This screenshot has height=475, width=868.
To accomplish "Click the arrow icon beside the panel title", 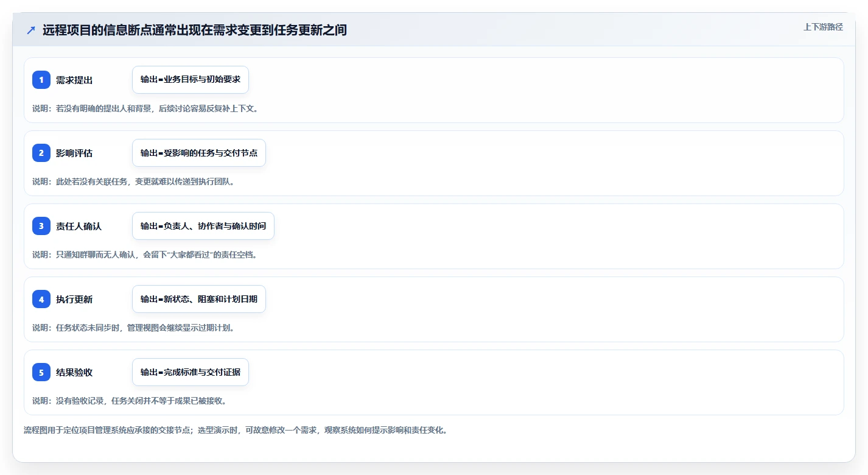I will pyautogui.click(x=31, y=30).
